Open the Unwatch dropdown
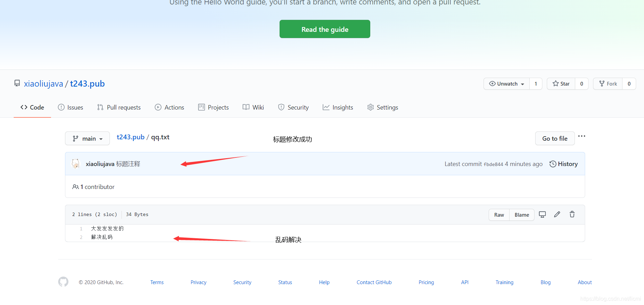This screenshot has height=305, width=644. 506,84
